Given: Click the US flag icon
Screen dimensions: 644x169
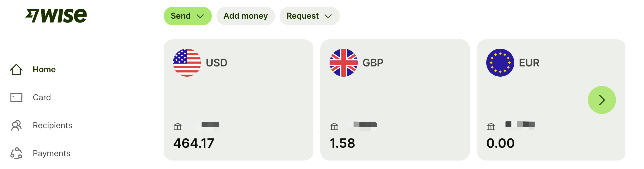Looking at the screenshot, I should (187, 63).
